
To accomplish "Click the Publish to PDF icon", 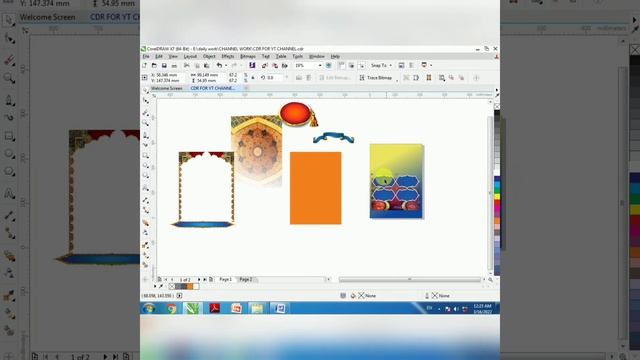I will click(284, 65).
